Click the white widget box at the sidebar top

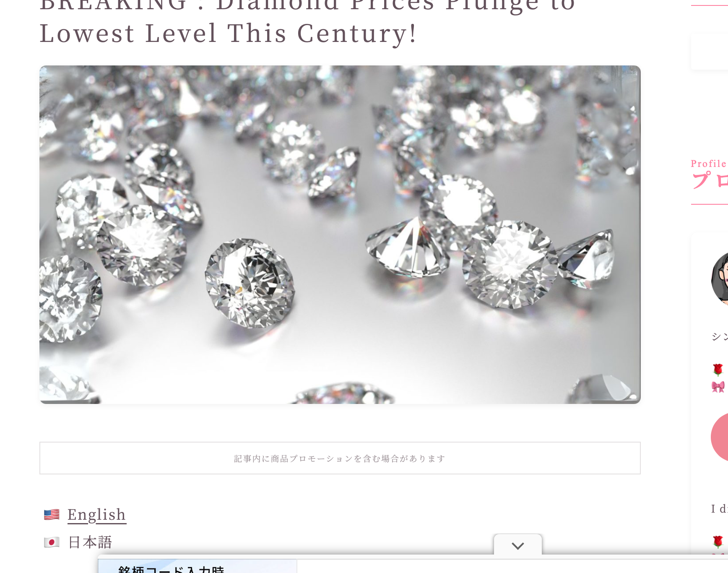click(710, 52)
